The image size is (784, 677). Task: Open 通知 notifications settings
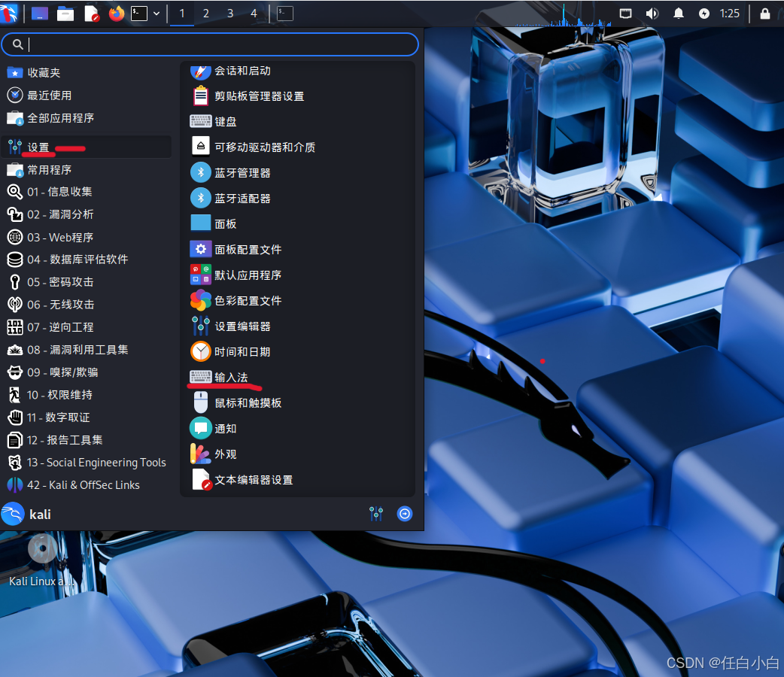[297, 429]
